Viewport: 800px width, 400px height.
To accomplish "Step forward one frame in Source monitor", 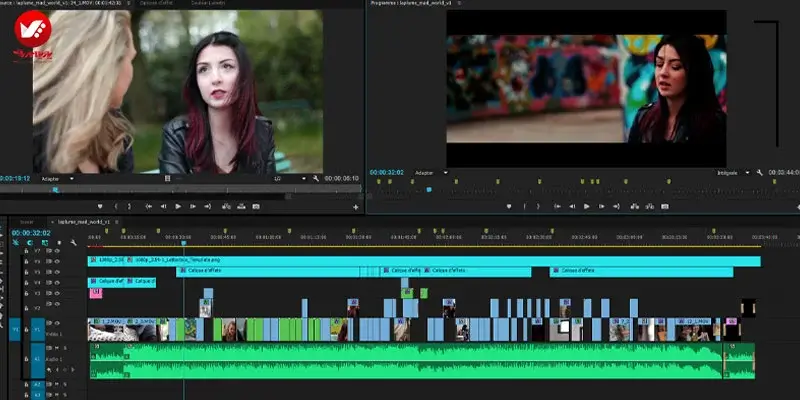I will click(193, 206).
